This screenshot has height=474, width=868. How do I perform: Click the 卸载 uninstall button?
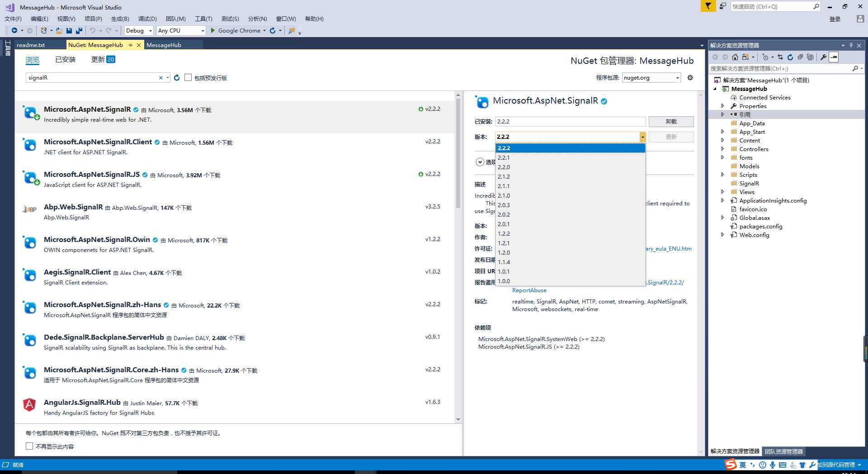coord(671,122)
